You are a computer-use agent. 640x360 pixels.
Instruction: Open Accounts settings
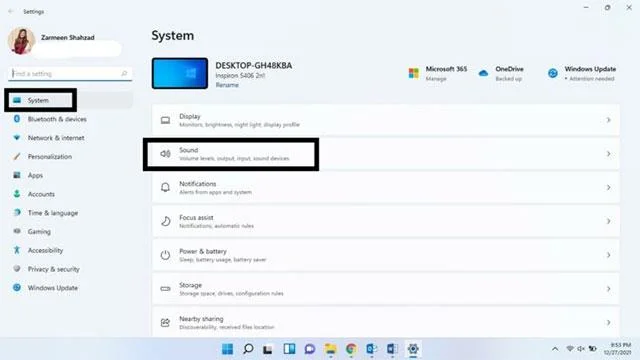[70, 194]
